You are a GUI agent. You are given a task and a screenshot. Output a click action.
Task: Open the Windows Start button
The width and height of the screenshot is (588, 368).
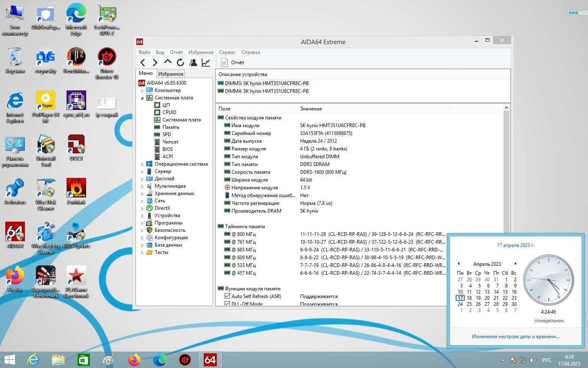pyautogui.click(x=10, y=360)
